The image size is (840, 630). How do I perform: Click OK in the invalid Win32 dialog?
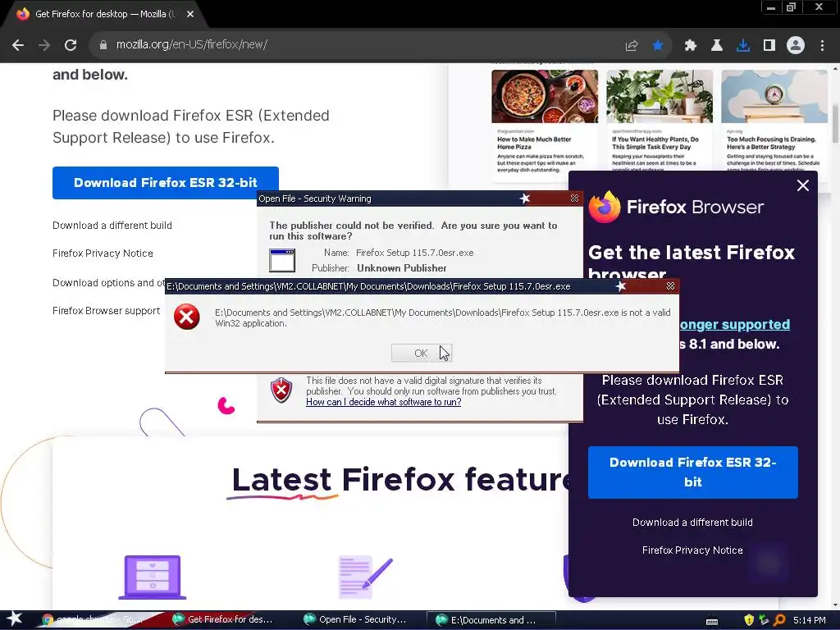coord(422,353)
